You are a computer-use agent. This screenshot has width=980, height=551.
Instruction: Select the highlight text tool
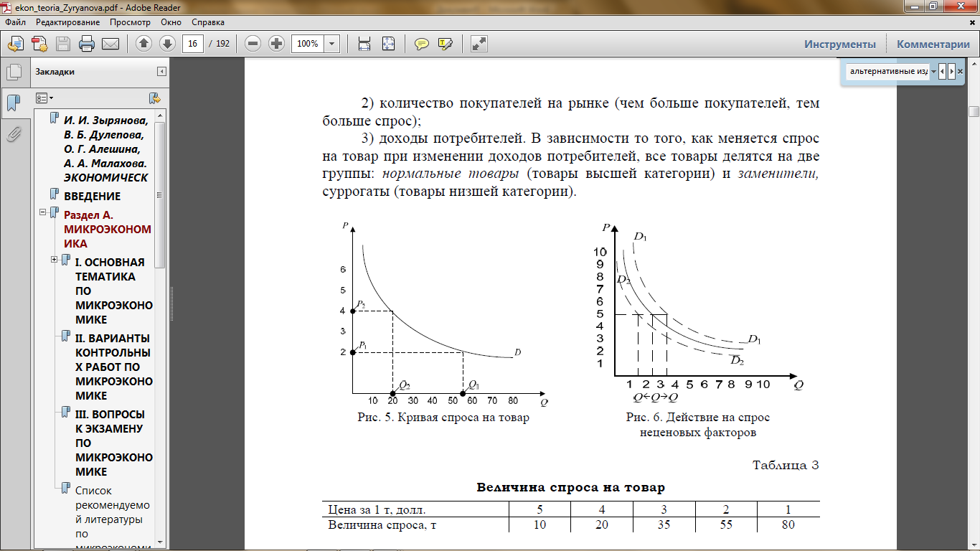point(445,44)
